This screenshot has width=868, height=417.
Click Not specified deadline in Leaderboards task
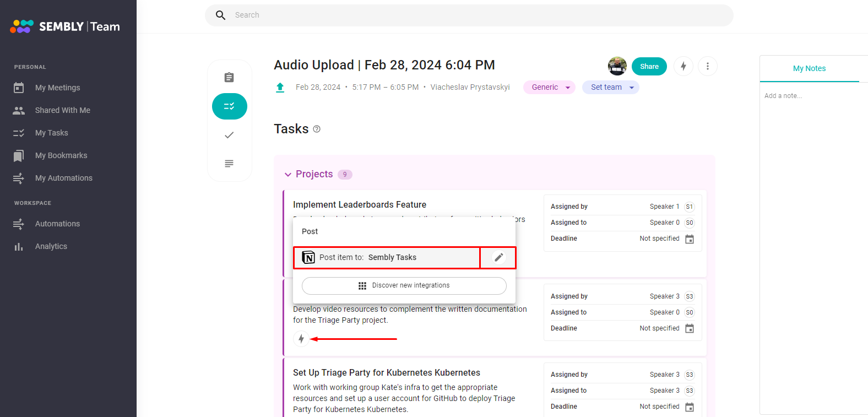tap(659, 239)
